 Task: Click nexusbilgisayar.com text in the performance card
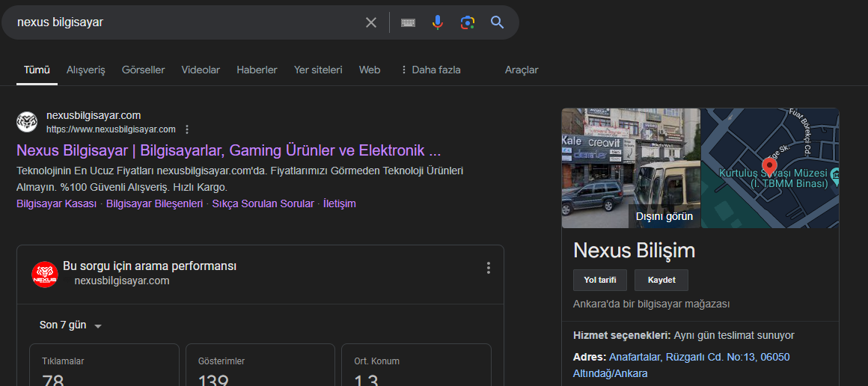coord(122,281)
